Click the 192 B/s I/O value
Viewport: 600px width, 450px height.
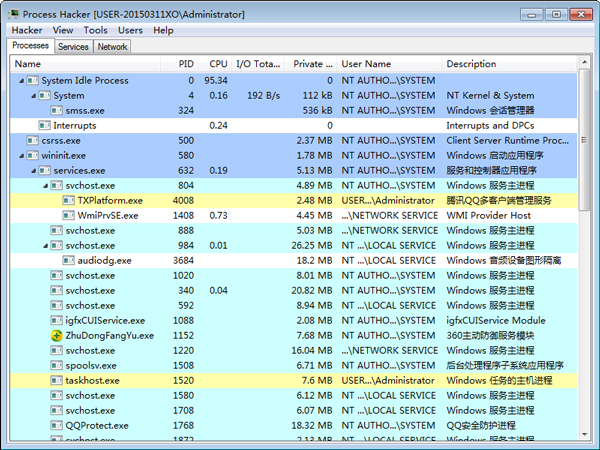[x=263, y=95]
